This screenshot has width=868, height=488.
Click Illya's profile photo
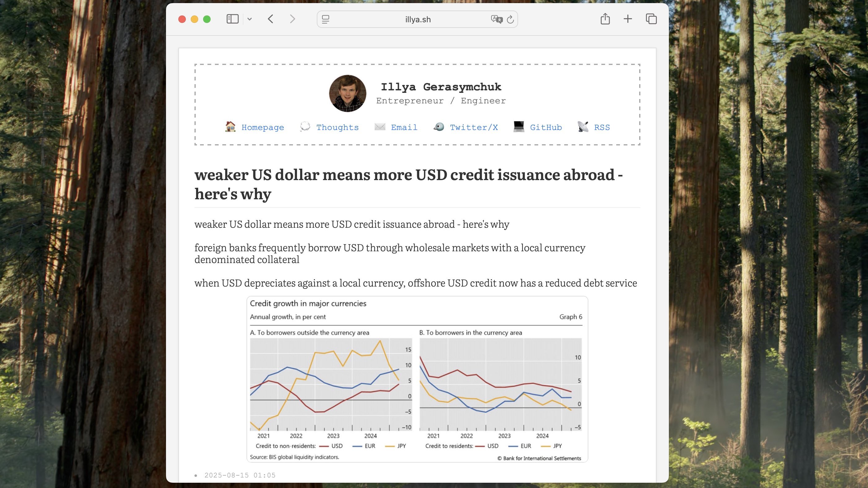[x=347, y=93]
